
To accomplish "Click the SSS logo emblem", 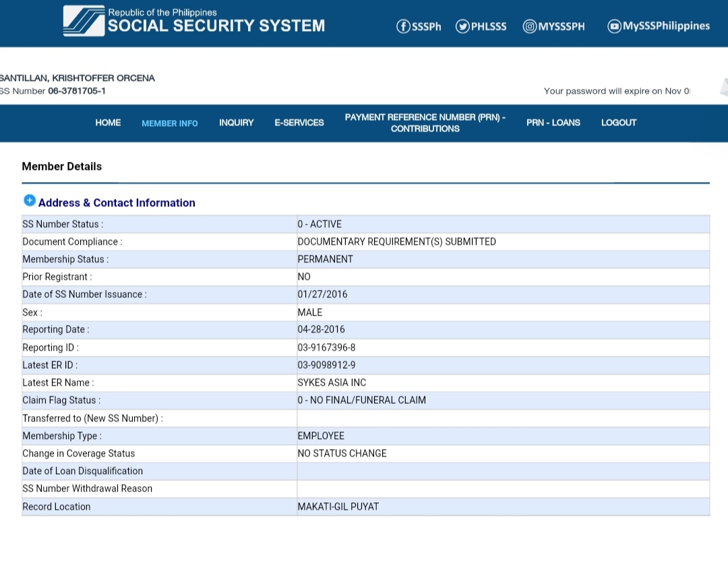I will 84,21.
